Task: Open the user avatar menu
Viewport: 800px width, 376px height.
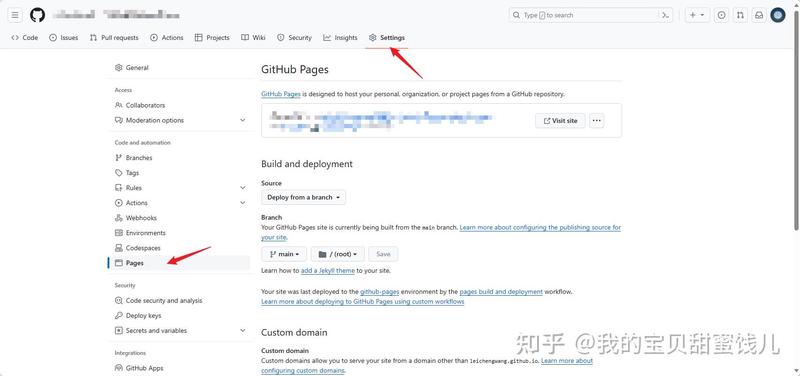Action: [778, 15]
